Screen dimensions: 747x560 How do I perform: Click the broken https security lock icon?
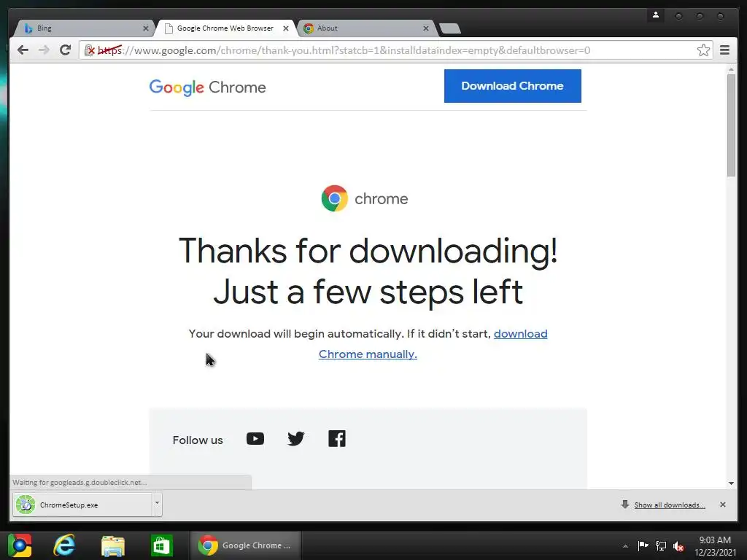tap(90, 50)
